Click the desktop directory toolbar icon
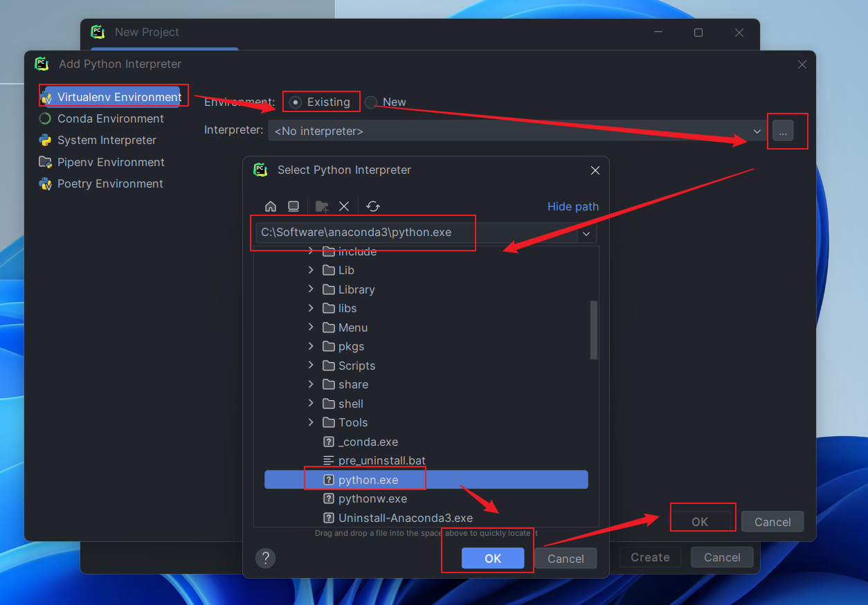 click(293, 206)
